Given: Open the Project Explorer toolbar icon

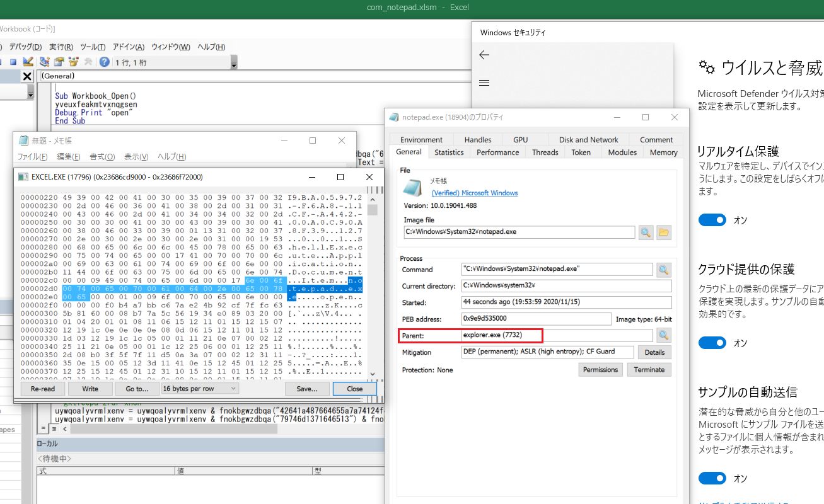Looking at the screenshot, I should (x=44, y=62).
